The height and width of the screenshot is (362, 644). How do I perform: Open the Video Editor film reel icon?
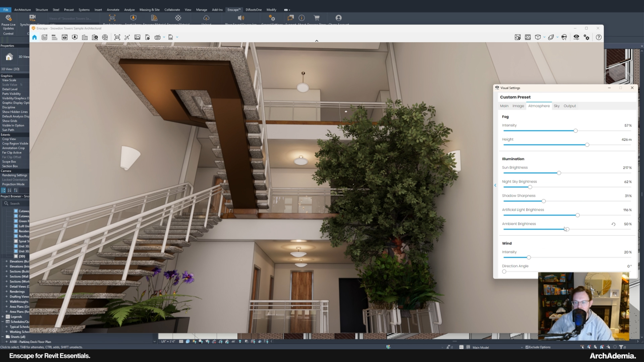click(x=105, y=37)
